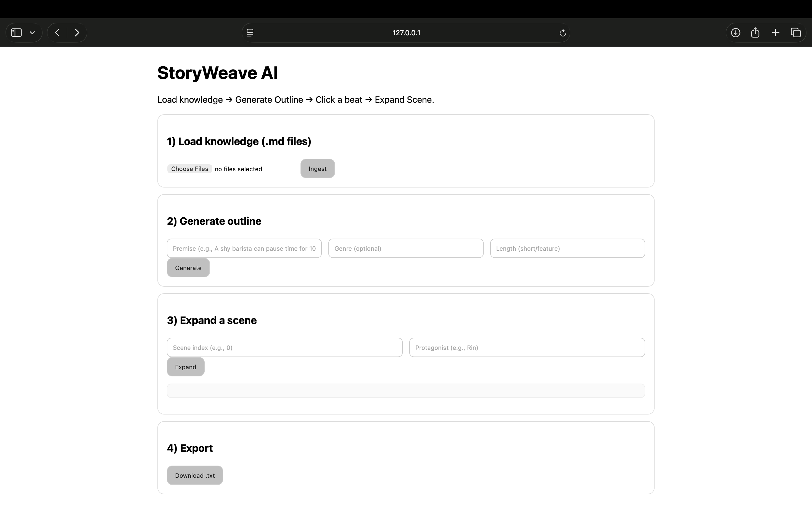
Task: Click the Share icon in the toolbar
Action: coord(755,33)
